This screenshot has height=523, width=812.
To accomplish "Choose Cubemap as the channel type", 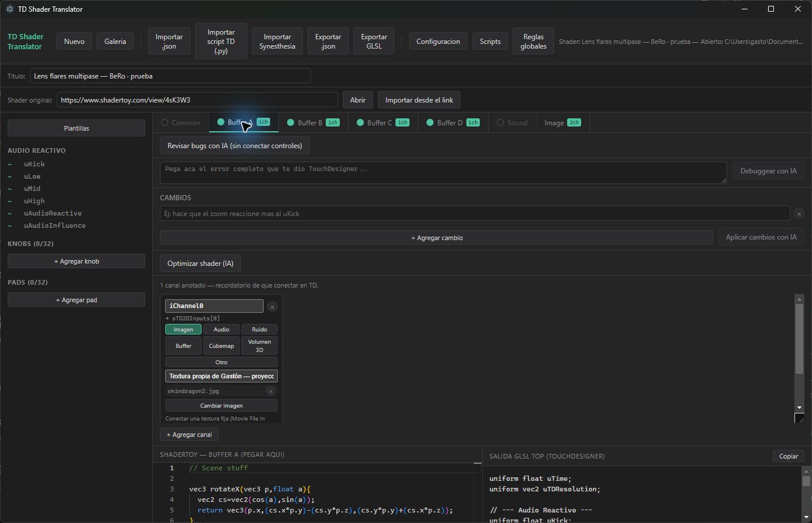I will pos(221,346).
